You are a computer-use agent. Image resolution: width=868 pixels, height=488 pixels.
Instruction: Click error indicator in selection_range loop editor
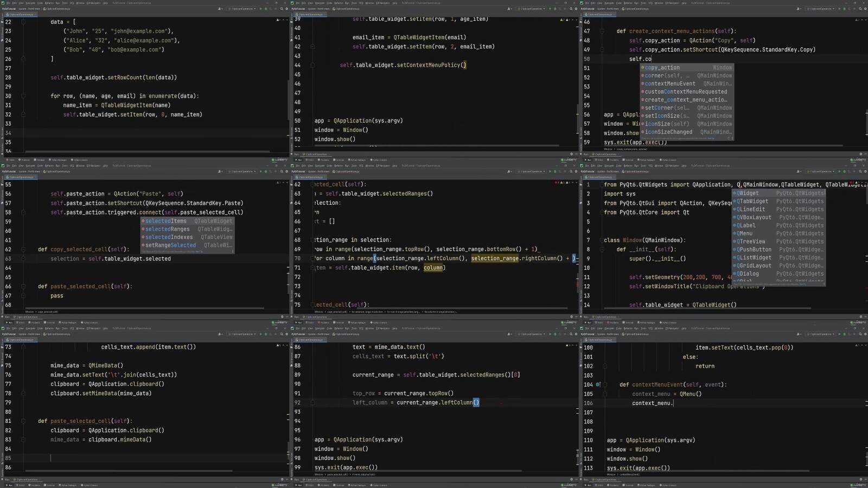[x=558, y=182]
